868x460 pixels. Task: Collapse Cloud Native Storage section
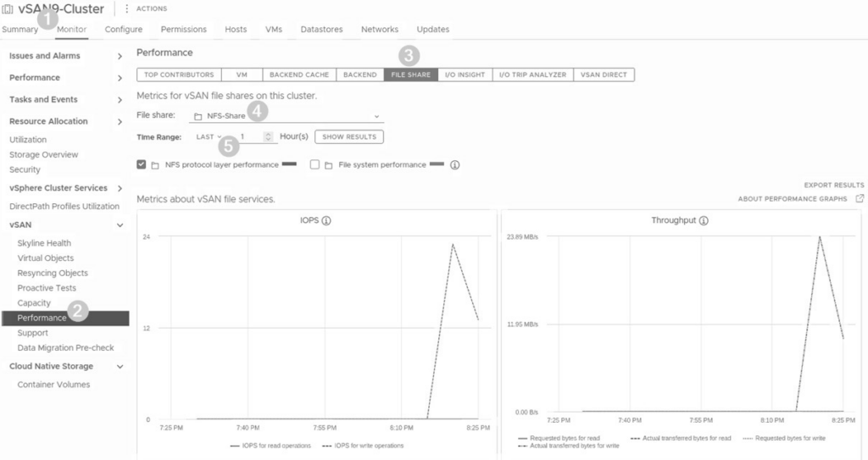point(120,367)
